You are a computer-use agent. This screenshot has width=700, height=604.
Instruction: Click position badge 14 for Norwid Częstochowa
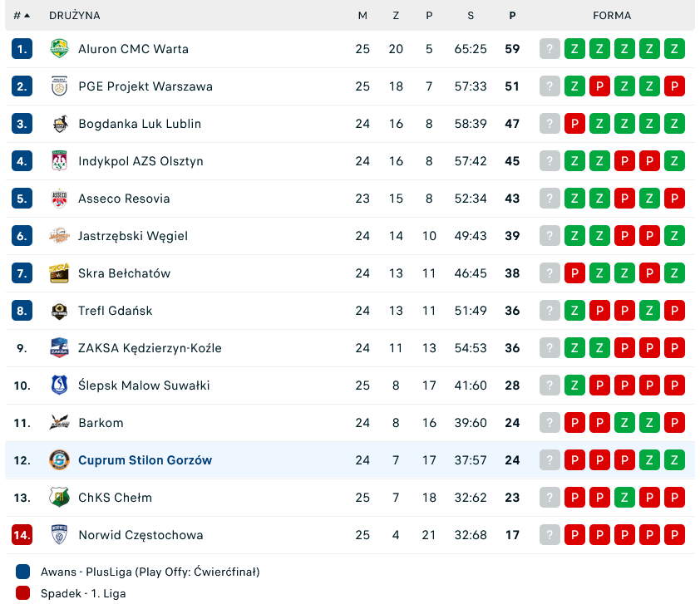(22, 535)
